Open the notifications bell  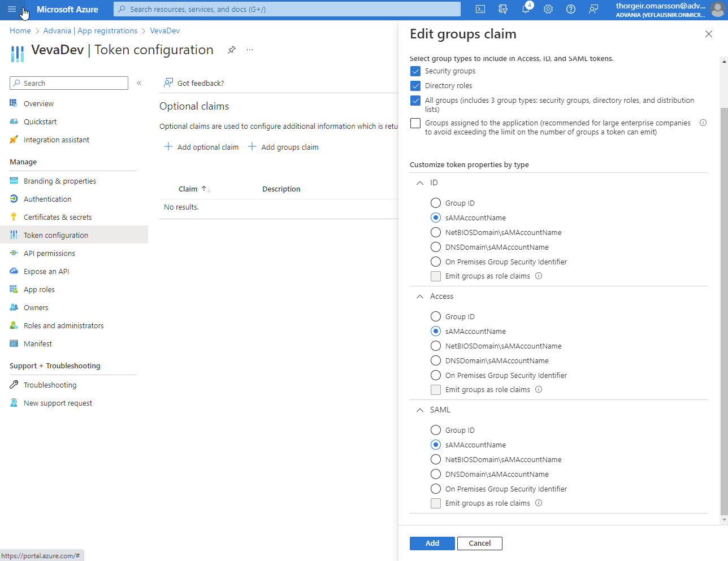(526, 9)
